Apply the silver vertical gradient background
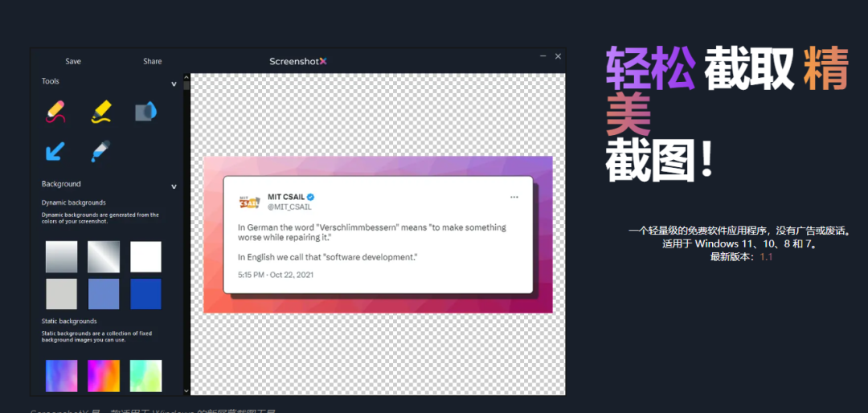Image resolution: width=868 pixels, height=413 pixels. click(61, 257)
